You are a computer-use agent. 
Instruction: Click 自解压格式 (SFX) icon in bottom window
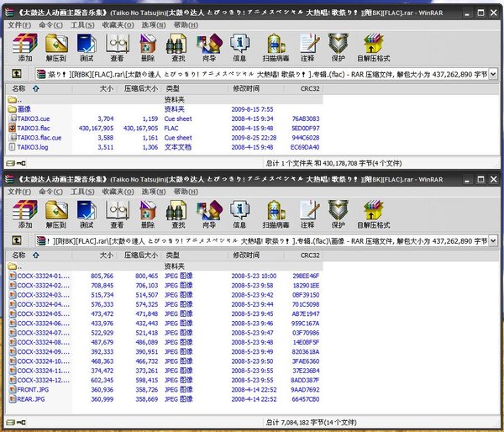374,214
